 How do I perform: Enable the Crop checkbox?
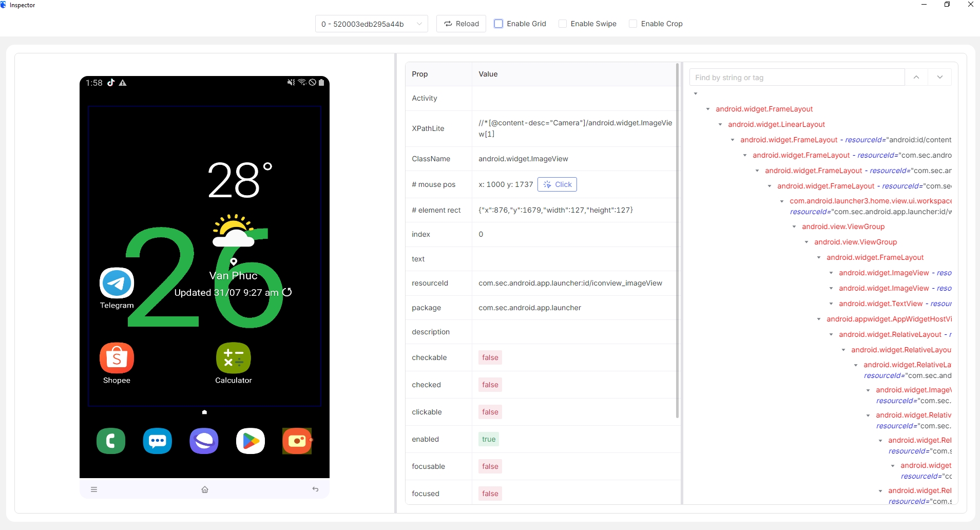[633, 24]
